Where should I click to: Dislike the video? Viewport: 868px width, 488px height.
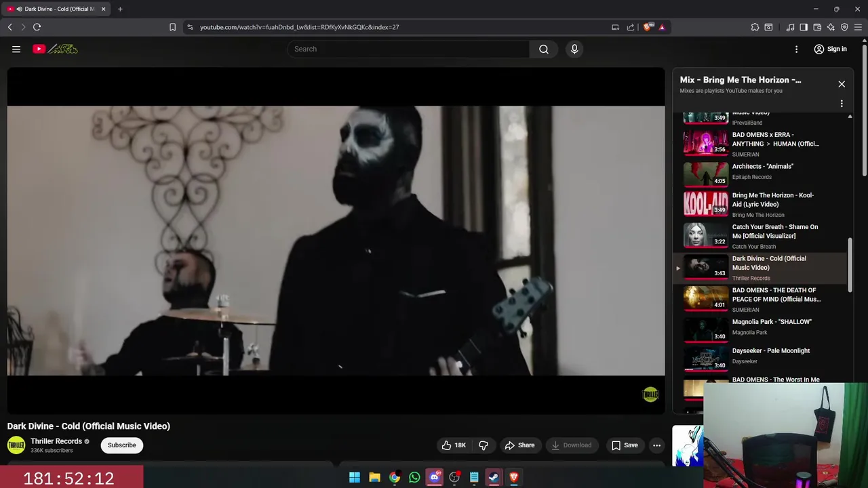point(484,445)
